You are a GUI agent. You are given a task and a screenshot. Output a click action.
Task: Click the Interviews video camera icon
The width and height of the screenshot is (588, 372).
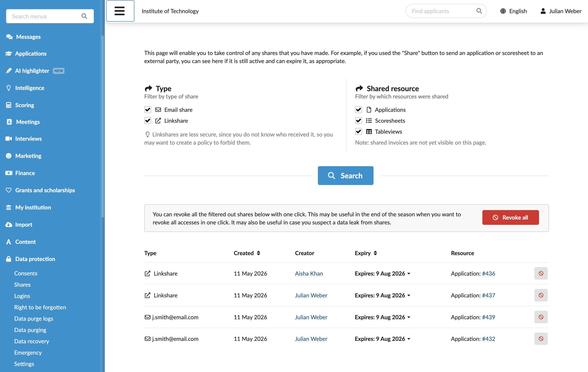click(x=8, y=138)
